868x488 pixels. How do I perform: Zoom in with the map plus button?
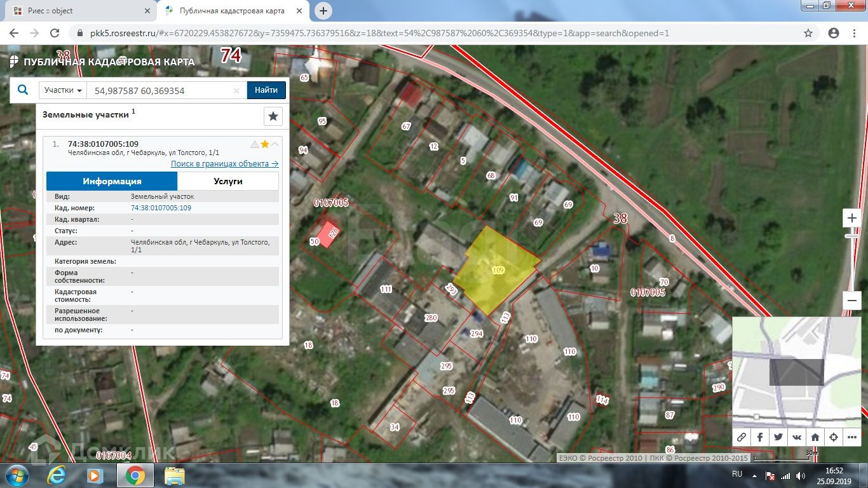[852, 218]
